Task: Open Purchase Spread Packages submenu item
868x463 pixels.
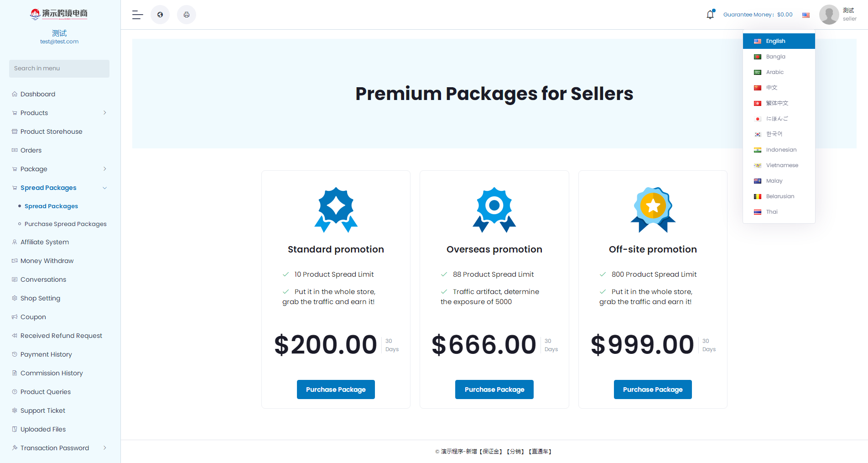Action: [65, 224]
